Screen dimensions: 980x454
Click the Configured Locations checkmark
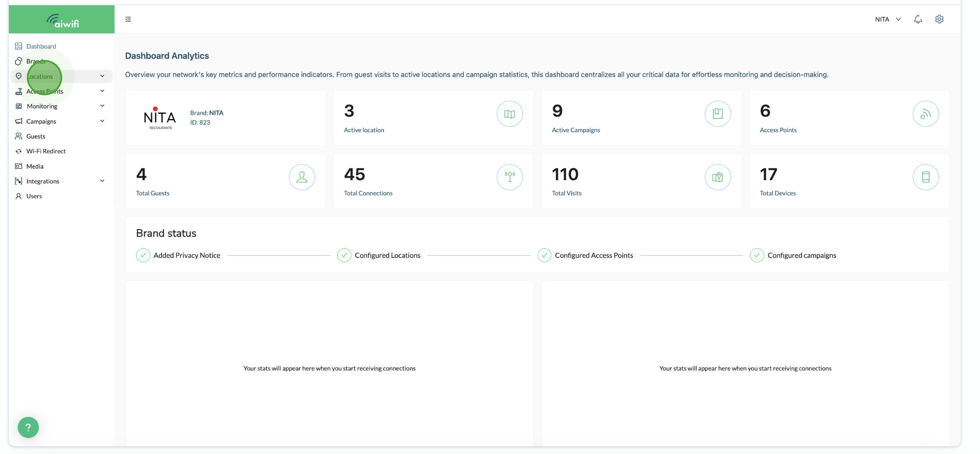point(344,255)
